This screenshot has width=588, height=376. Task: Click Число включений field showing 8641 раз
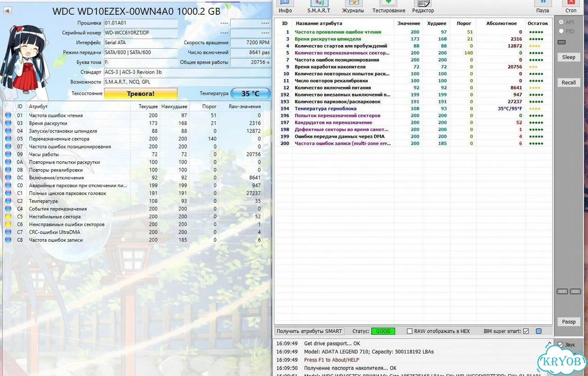click(250, 52)
